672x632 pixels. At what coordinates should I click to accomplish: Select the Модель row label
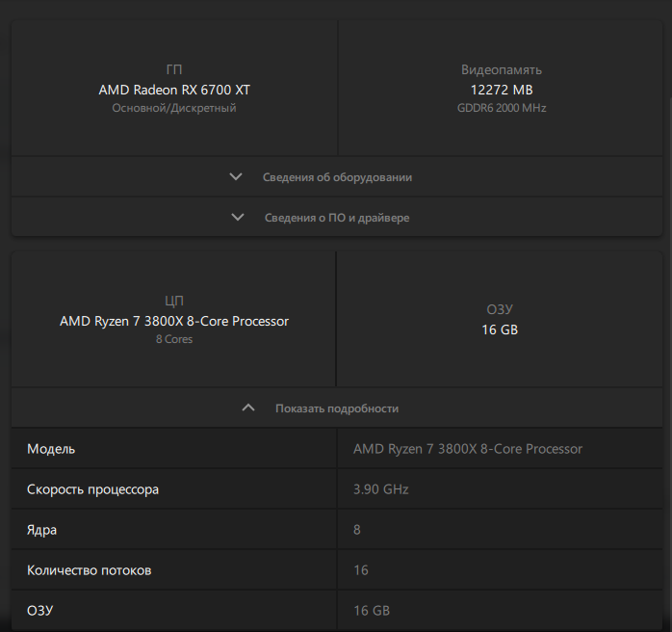51,449
